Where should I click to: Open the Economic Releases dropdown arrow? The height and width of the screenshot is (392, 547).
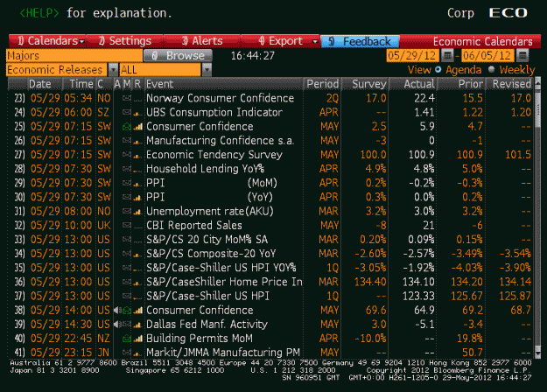tap(113, 70)
